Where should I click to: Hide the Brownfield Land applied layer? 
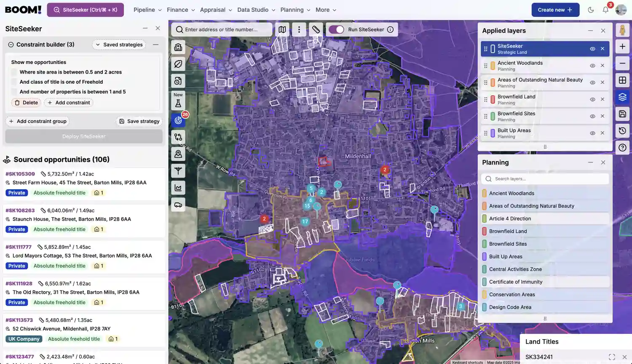pos(592,99)
